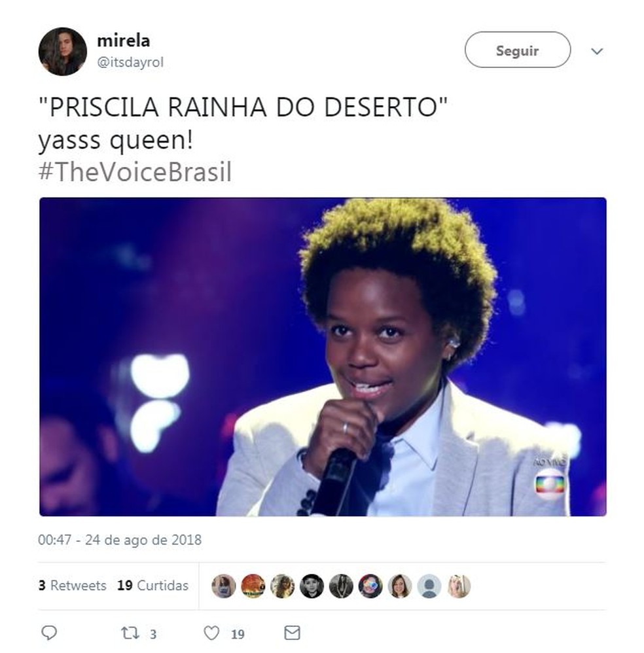This screenshot has width=644, height=653.
Task: Click the gray default-silhouette liker avatar
Action: point(429,586)
